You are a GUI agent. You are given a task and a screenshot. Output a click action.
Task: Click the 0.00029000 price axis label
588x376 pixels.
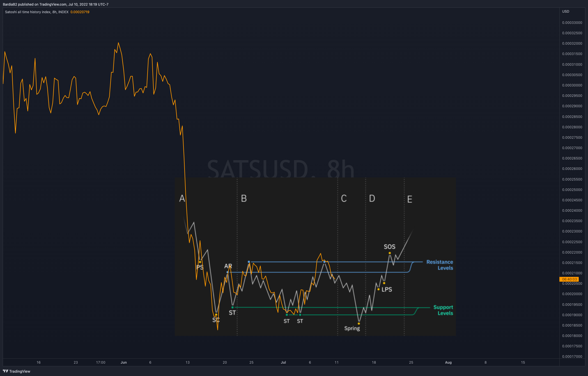pos(572,106)
